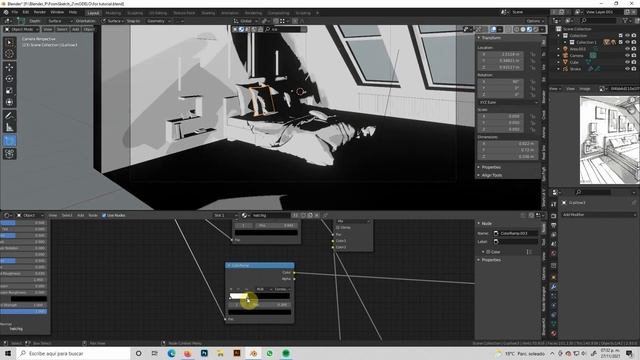Click the sketch reference image thumbnail
The height and width of the screenshot is (360, 640).
pyautogui.click(x=609, y=140)
